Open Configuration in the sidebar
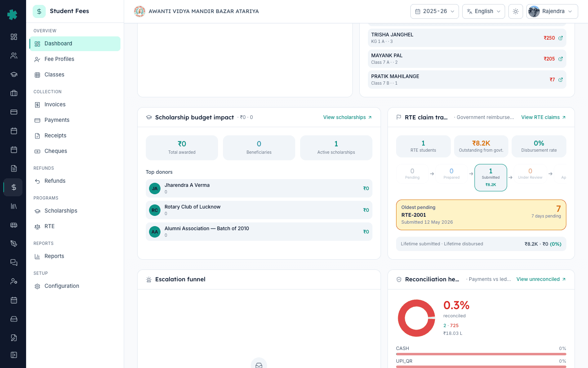 click(75, 286)
